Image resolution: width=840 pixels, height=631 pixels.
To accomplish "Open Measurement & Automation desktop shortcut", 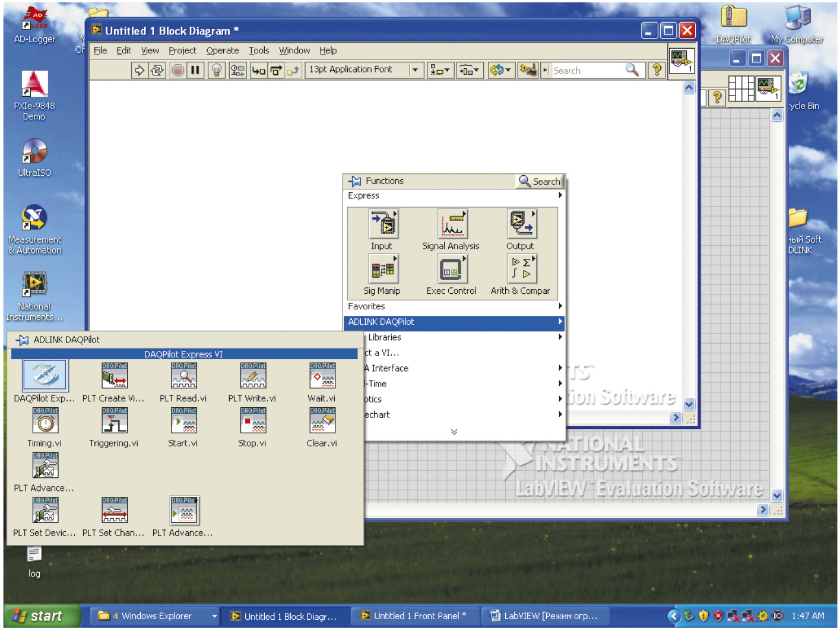I will pos(34,230).
